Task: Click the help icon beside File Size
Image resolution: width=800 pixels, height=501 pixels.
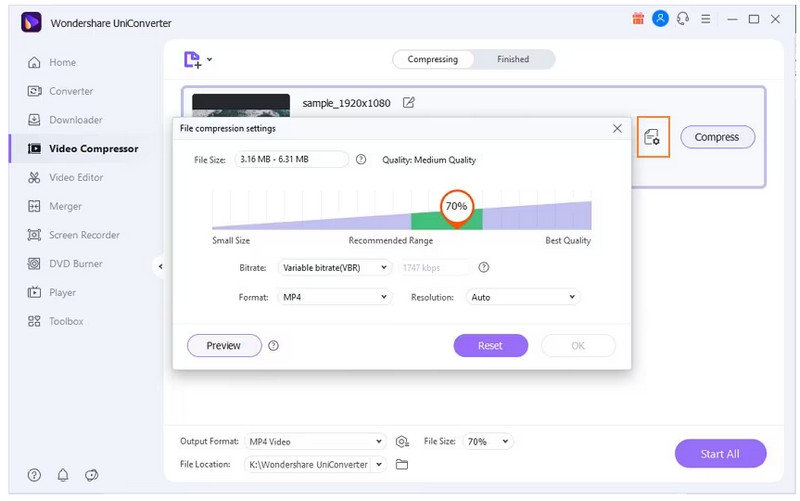Action: point(361,159)
